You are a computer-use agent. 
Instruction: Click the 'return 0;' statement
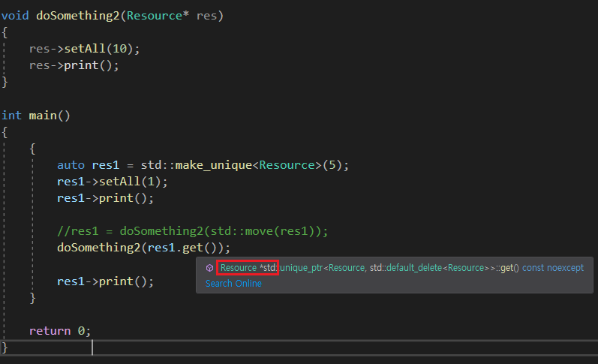tap(60, 331)
